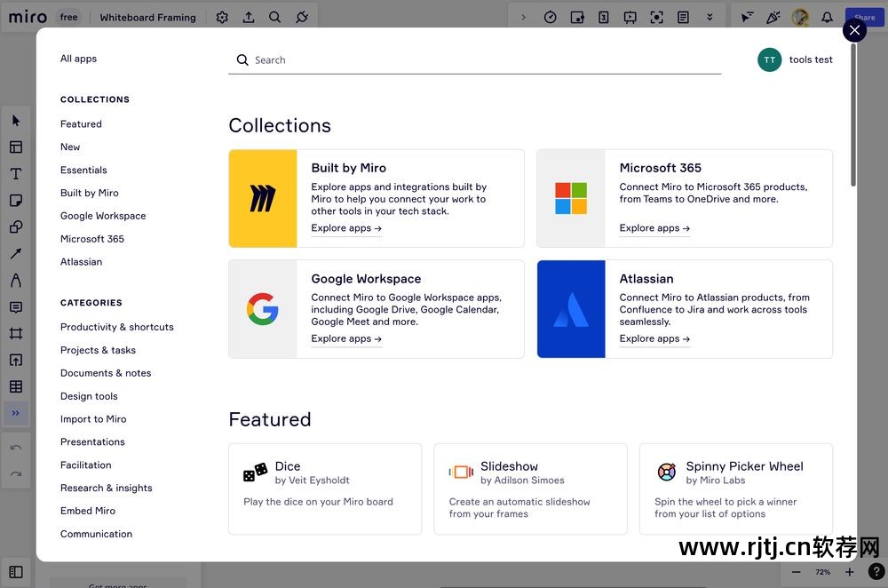Click the plug apps icon in top bar
The width and height of the screenshot is (888, 588).
pyautogui.click(x=302, y=18)
